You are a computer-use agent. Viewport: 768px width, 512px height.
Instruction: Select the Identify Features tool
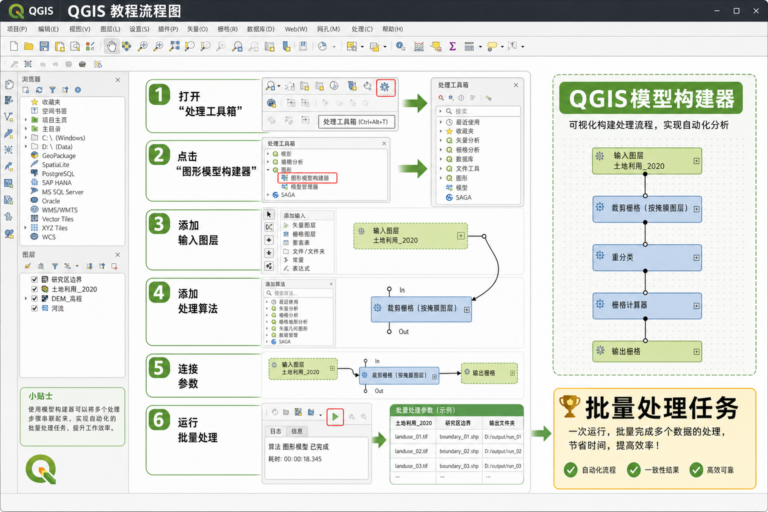(401, 46)
